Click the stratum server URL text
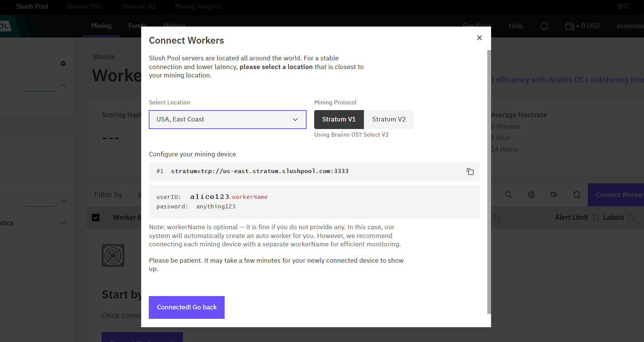The image size is (644, 342). [260, 171]
